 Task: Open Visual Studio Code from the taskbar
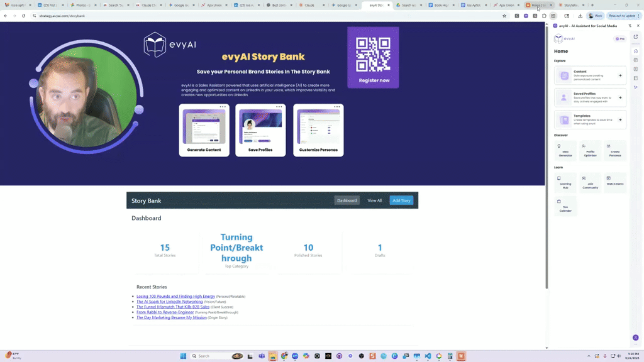pyautogui.click(x=428, y=356)
